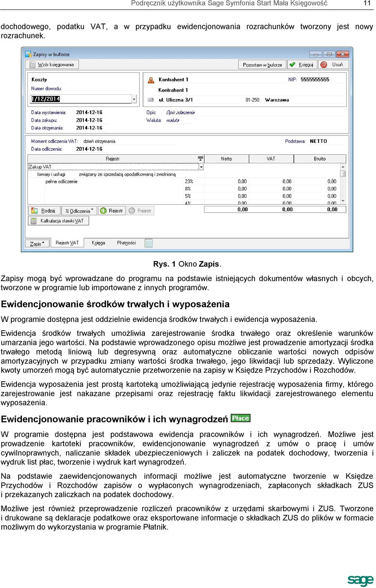
Task: Click the Rejestr column header
Action: [x=112, y=159]
